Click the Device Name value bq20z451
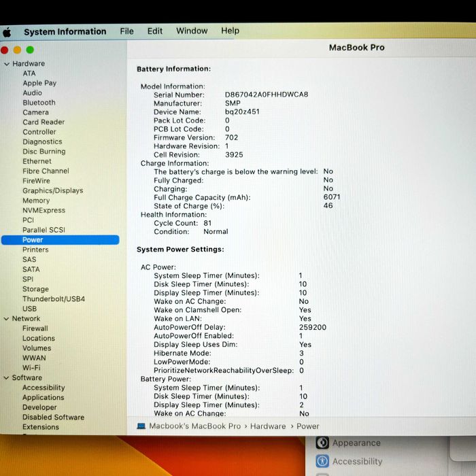This screenshot has width=476, height=476. tap(242, 112)
